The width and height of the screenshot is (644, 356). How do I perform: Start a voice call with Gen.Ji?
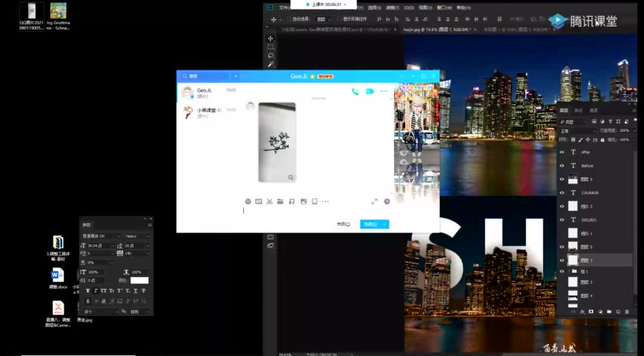point(355,91)
